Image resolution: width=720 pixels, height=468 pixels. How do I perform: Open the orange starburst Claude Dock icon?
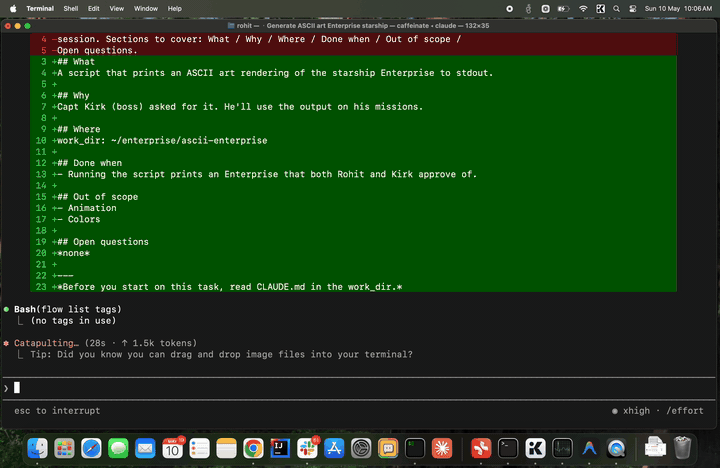tap(442, 448)
